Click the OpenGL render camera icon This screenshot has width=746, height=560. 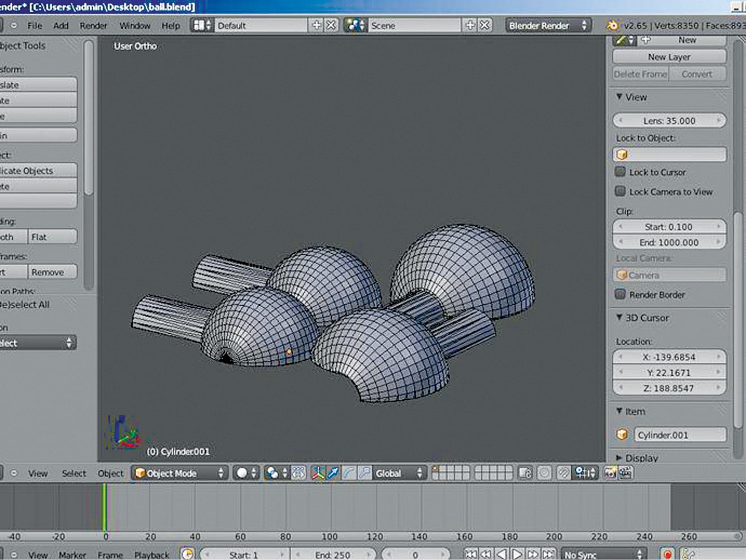tap(610, 473)
